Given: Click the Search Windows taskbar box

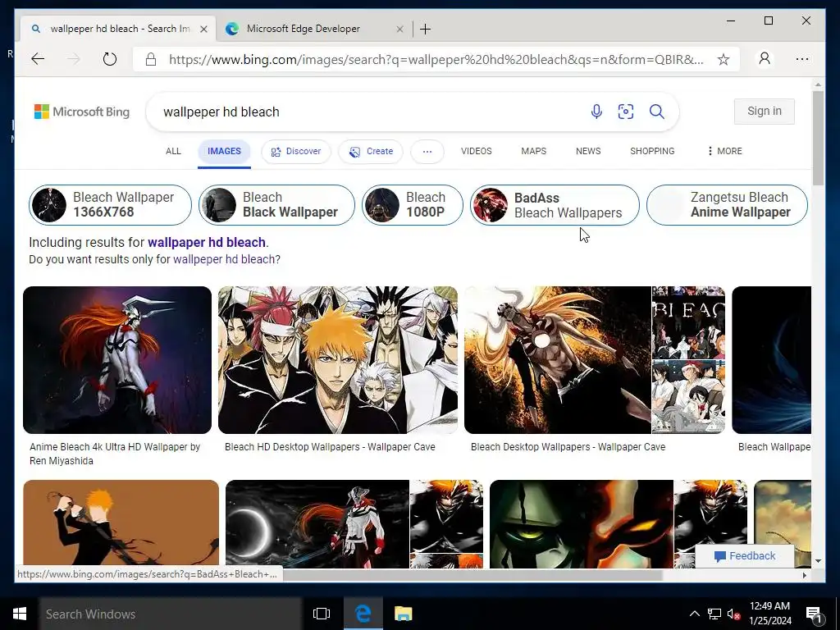Looking at the screenshot, I should pos(171,614).
